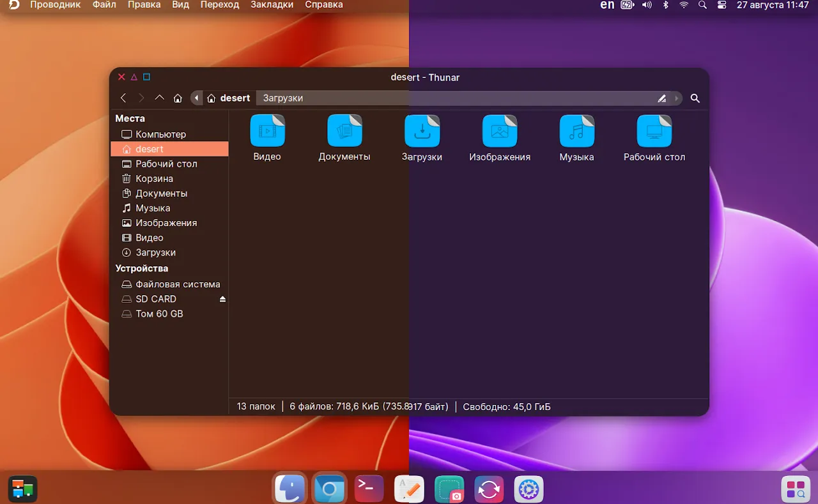Toggle Bluetooth from the menu bar
Image resolution: width=818 pixels, height=504 pixels.
tap(665, 5)
